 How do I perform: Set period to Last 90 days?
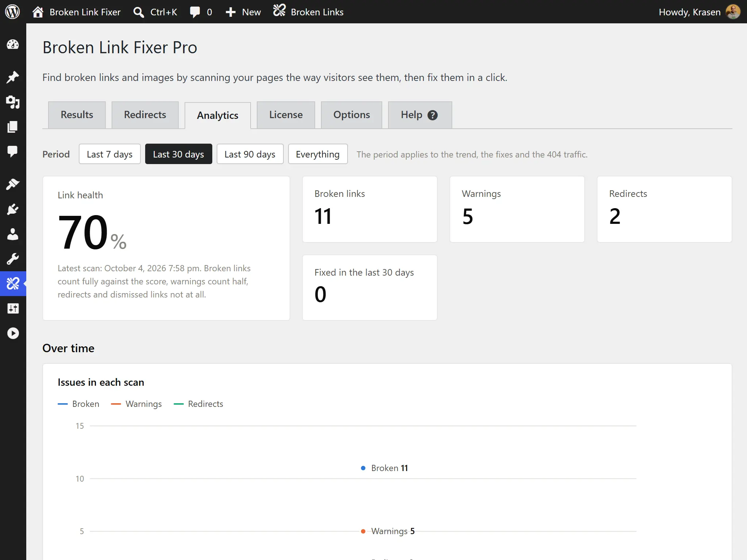coord(250,154)
